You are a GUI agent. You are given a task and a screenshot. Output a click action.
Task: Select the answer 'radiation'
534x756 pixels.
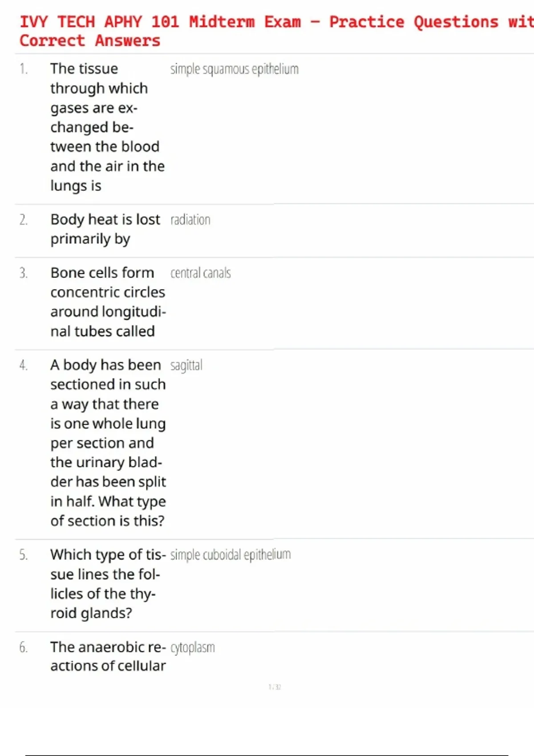190,220
